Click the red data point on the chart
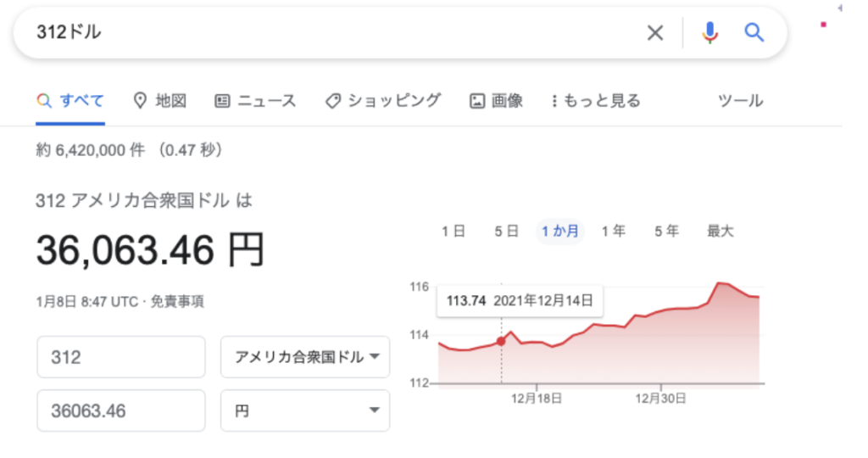Image resolution: width=868 pixels, height=458 pixels. click(501, 341)
